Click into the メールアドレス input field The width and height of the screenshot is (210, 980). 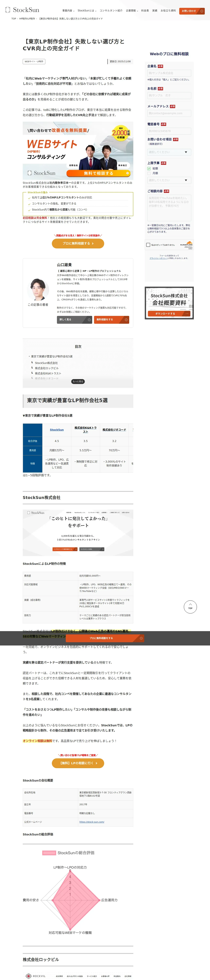point(169,113)
